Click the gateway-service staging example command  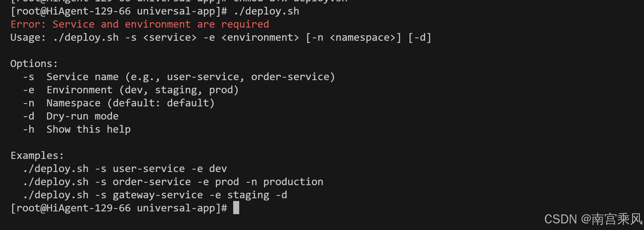pos(155,195)
